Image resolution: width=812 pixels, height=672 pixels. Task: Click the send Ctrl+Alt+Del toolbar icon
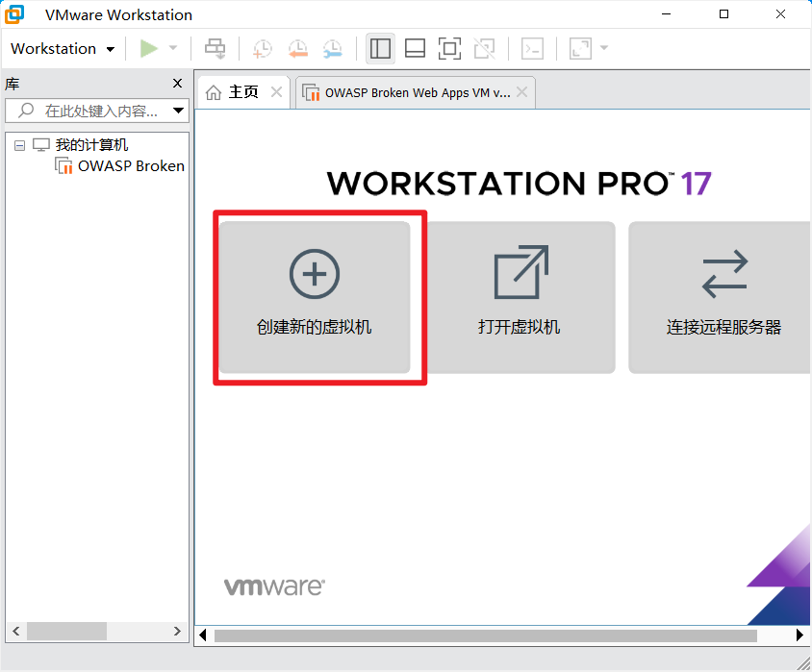[x=215, y=49]
